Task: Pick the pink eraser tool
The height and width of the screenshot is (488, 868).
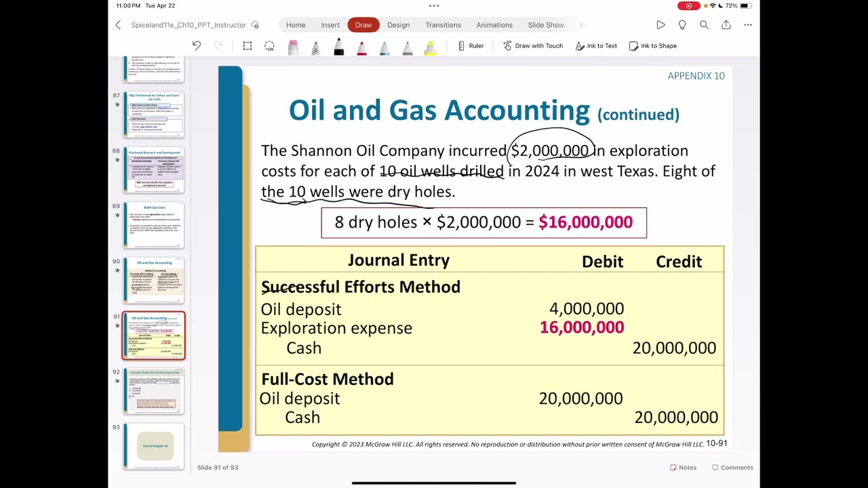Action: point(293,47)
